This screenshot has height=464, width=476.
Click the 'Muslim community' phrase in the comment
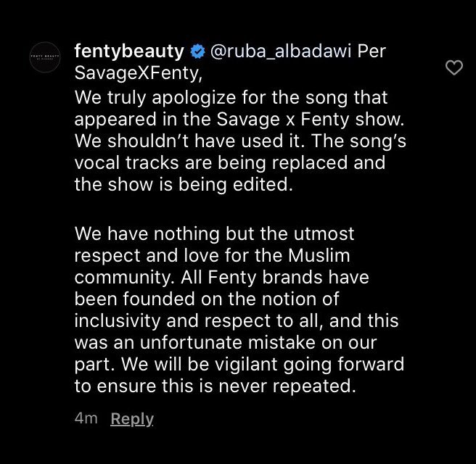click(212, 266)
